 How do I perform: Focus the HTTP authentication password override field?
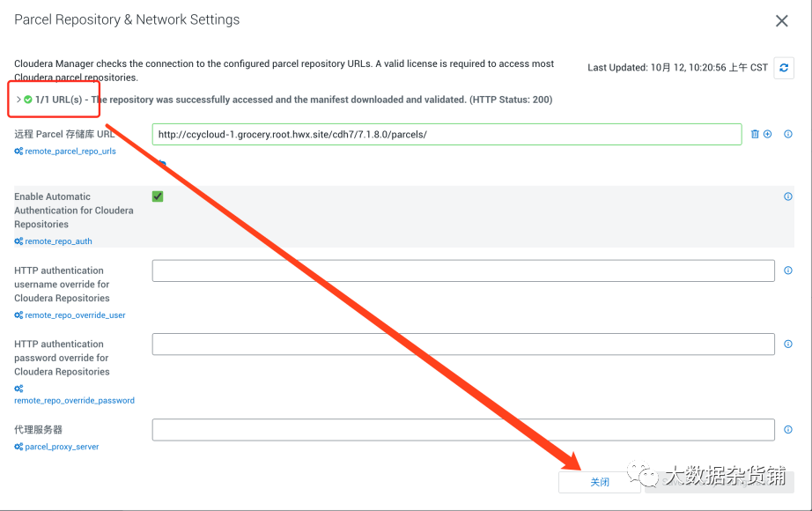(463, 344)
